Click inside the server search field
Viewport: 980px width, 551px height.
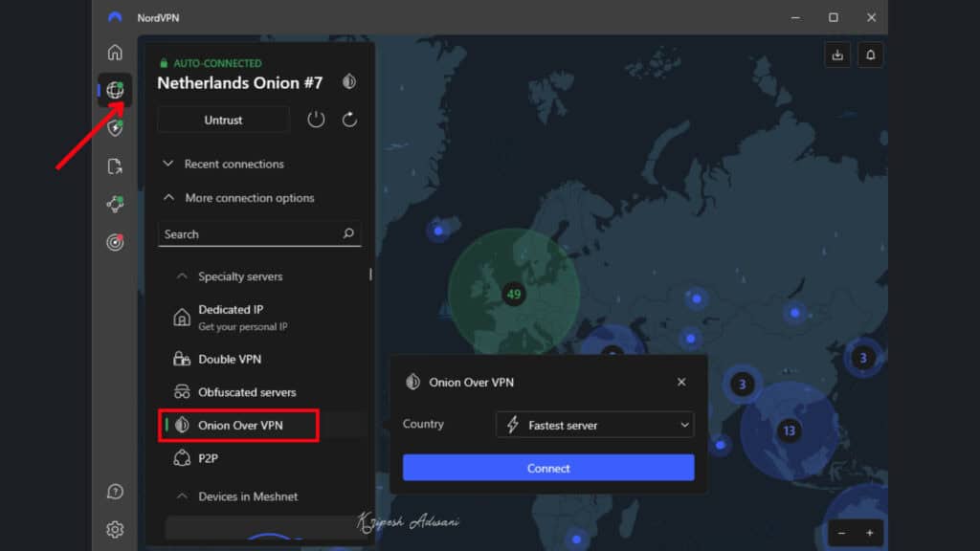258,233
